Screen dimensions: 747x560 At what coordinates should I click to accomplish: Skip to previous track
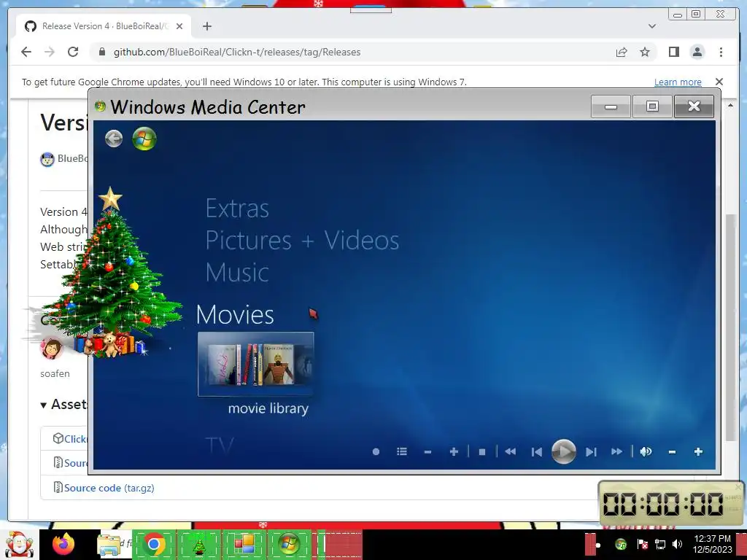(x=536, y=451)
